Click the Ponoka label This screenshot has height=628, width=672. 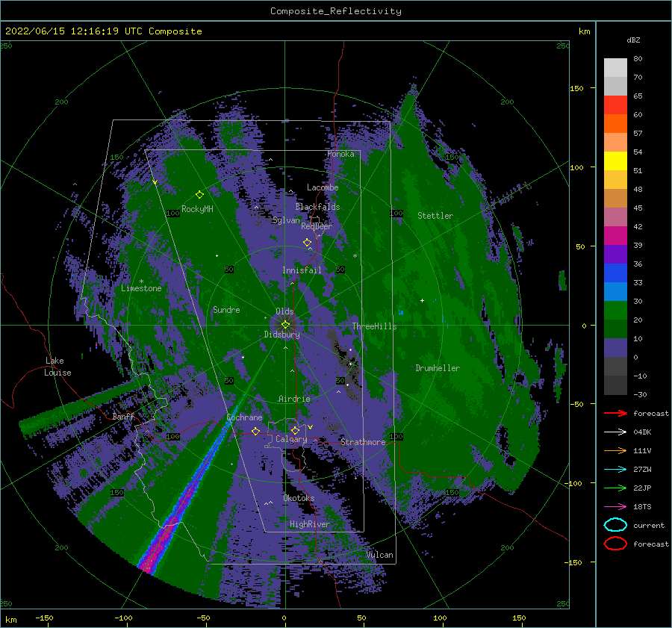tap(340, 154)
